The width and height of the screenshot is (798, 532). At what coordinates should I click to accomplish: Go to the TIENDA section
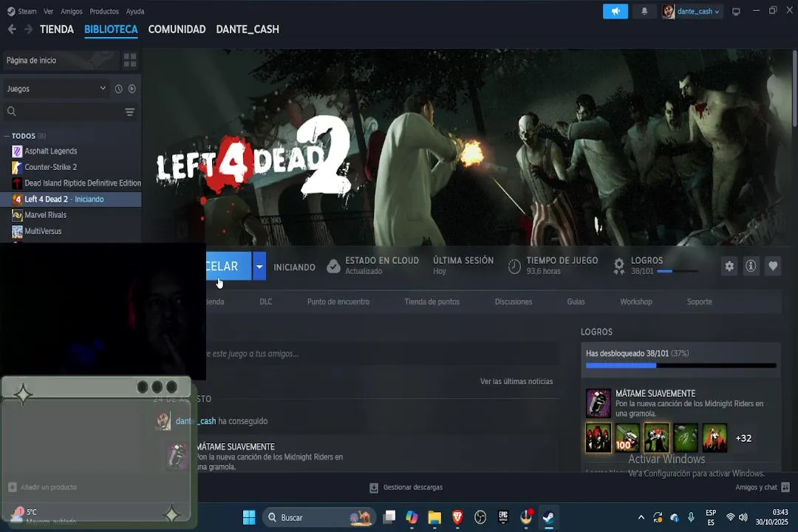[56, 30]
